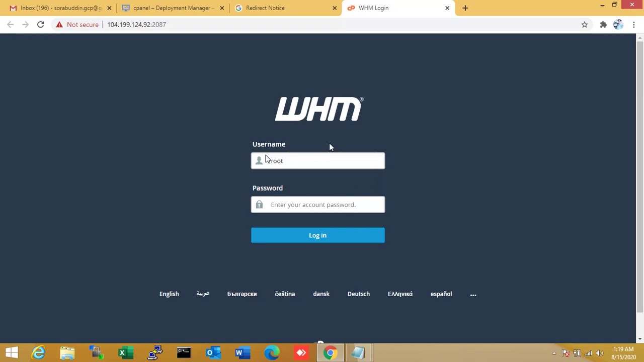Open the padlock app in taskbar

pos(96,353)
